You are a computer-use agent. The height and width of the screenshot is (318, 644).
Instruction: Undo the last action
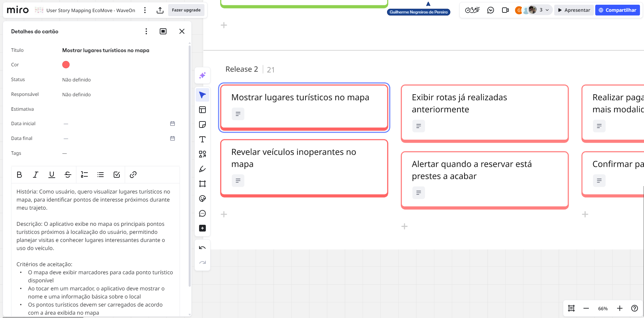point(202,248)
